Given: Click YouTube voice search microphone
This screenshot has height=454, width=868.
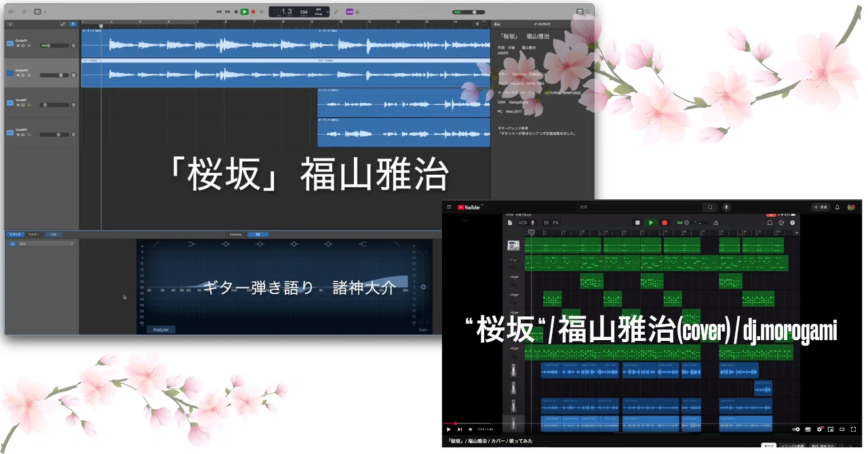Looking at the screenshot, I should pos(726,207).
